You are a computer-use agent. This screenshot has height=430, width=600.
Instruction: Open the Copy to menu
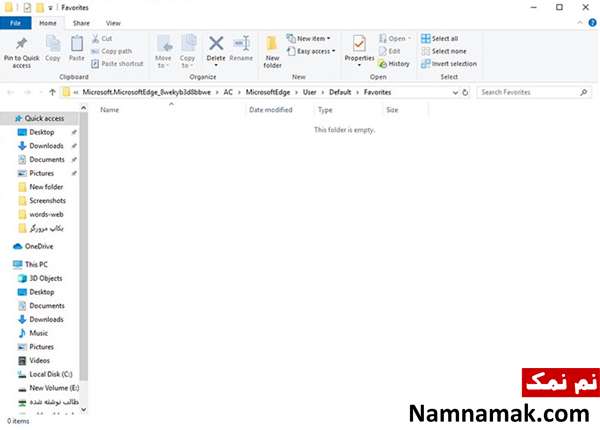click(188, 52)
